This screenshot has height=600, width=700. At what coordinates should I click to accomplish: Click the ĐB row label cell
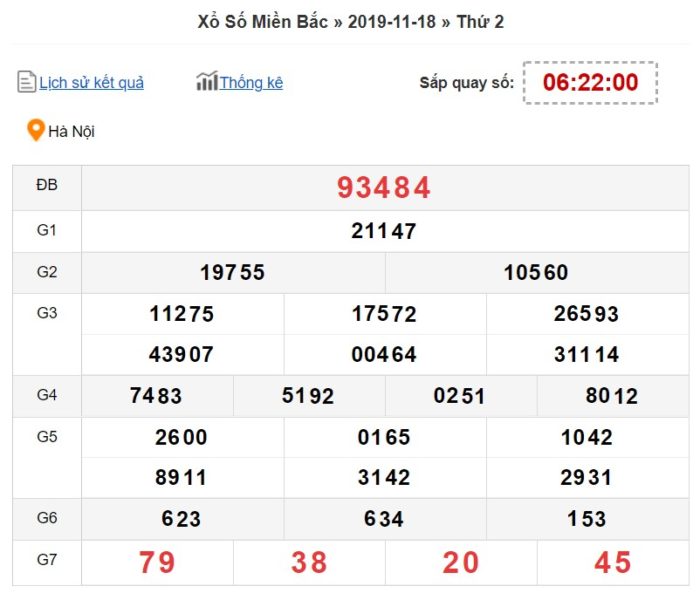point(47,187)
